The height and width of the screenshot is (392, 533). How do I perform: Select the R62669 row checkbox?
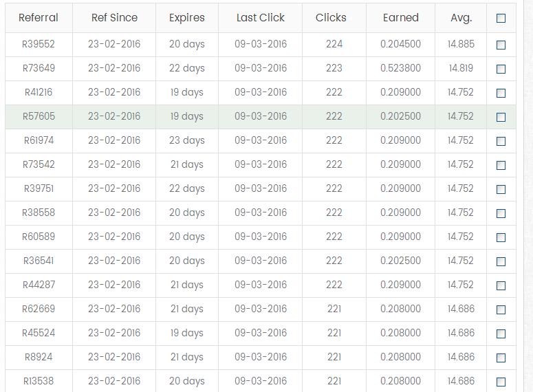pos(501,309)
